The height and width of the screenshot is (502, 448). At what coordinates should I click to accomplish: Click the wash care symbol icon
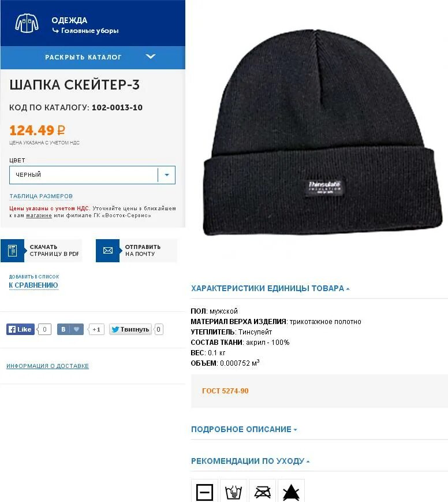233,492
